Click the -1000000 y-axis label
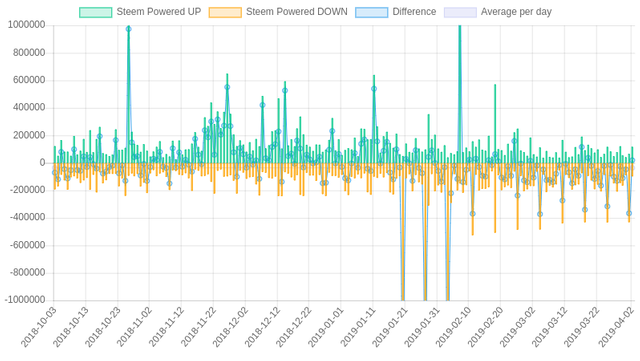 point(25,300)
